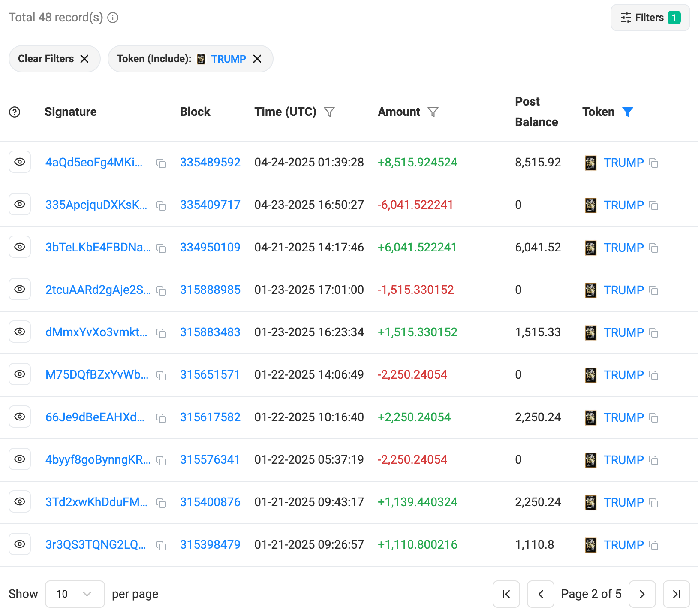Open transaction 3r3QS3TQNG2LQ... signature link

click(x=96, y=545)
